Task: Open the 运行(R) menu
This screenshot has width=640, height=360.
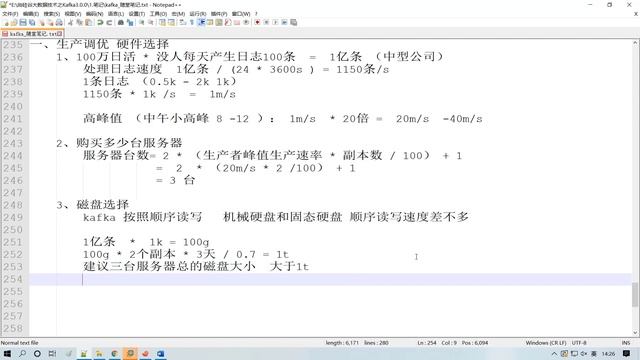Action: coord(198,14)
